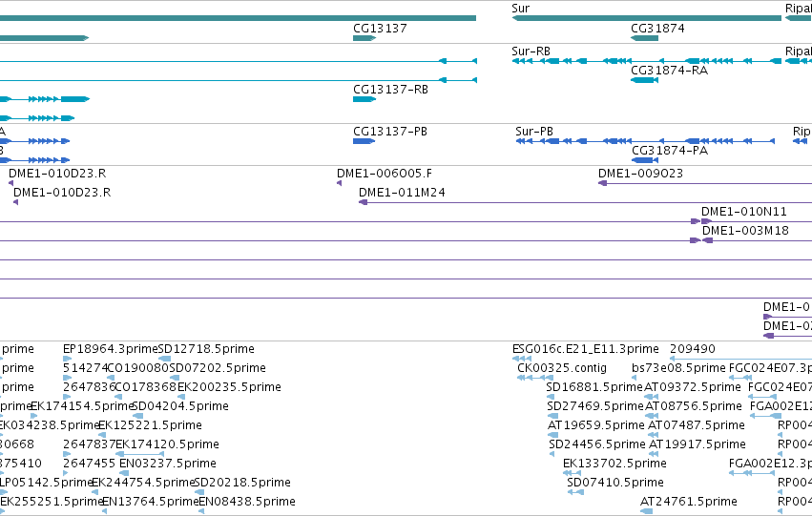Click the DME1-009O23 BAC label
The height and width of the screenshot is (516, 812).
640,174
